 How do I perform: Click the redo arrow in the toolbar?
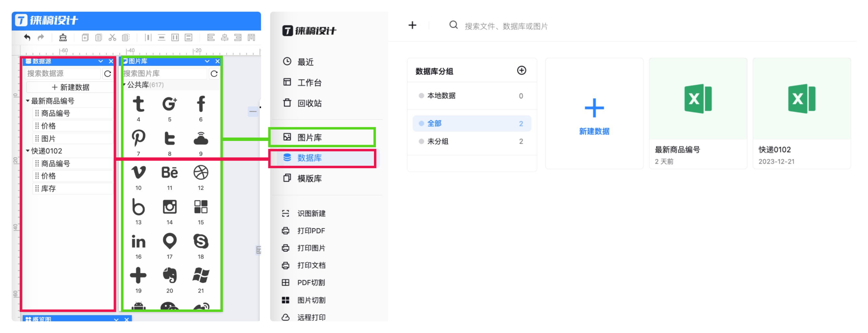pos(41,37)
